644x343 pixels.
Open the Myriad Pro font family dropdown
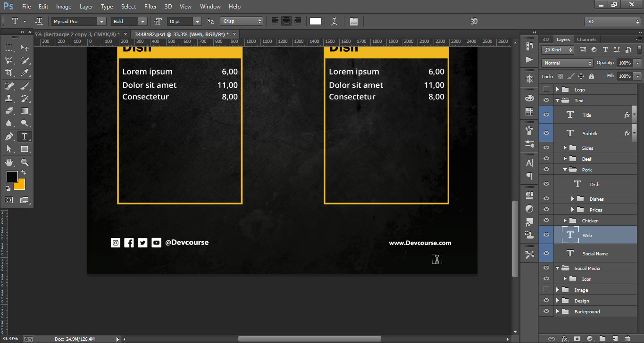click(x=102, y=21)
